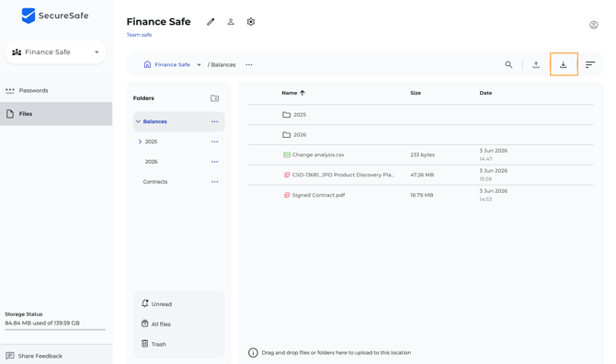Click the search magnifier icon
The width and height of the screenshot is (616, 364).
pyautogui.click(x=508, y=64)
